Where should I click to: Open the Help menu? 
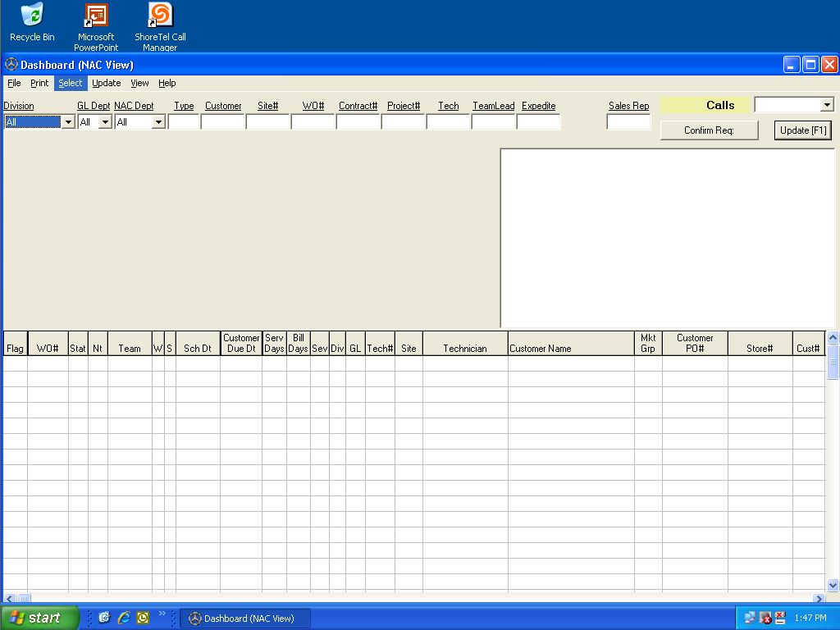pos(167,83)
